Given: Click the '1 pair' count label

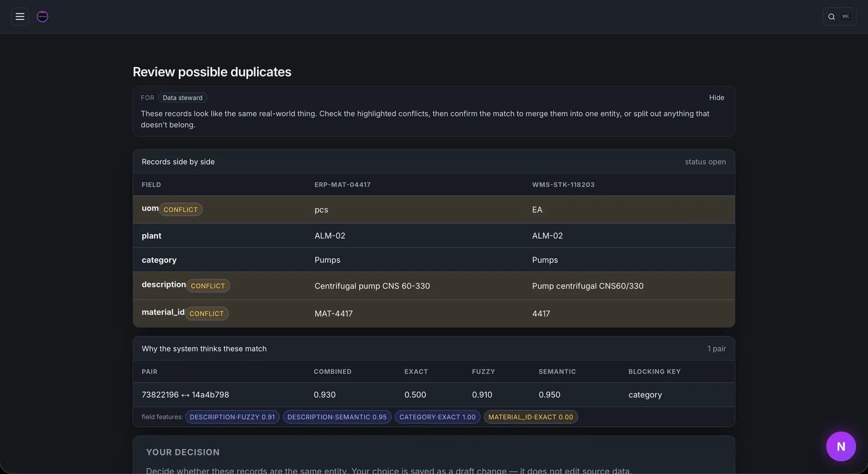Looking at the screenshot, I should point(717,349).
